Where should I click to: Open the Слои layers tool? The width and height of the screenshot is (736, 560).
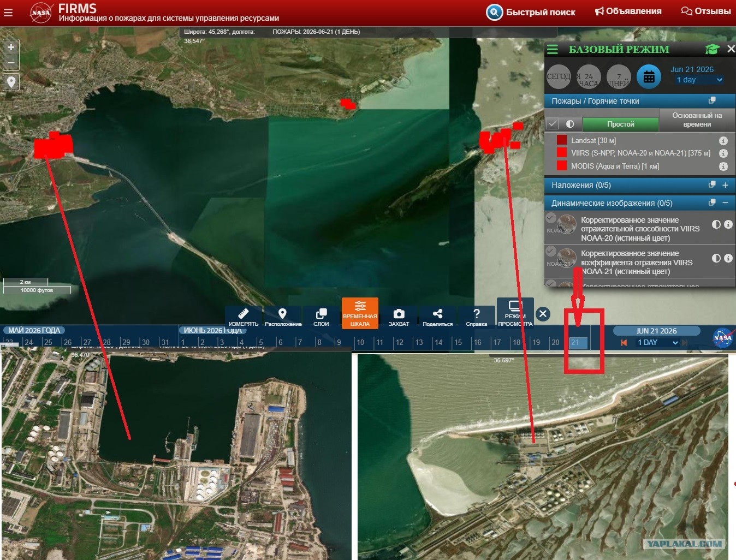coord(321,317)
